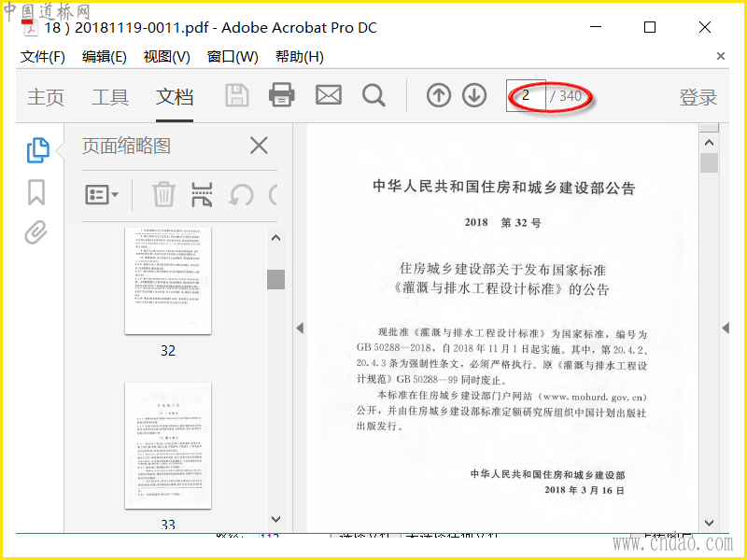747x560 pixels.
Task: Open the 视图(V) menu
Action: coord(167,57)
